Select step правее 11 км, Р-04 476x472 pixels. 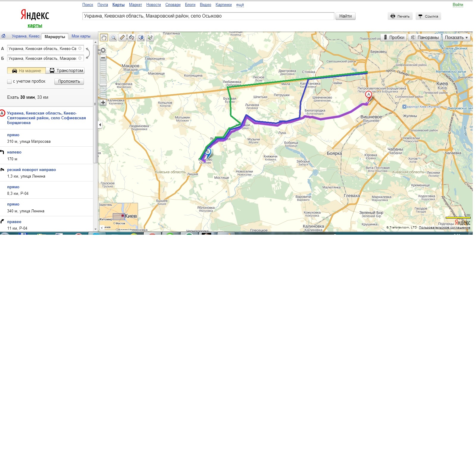tap(46, 225)
